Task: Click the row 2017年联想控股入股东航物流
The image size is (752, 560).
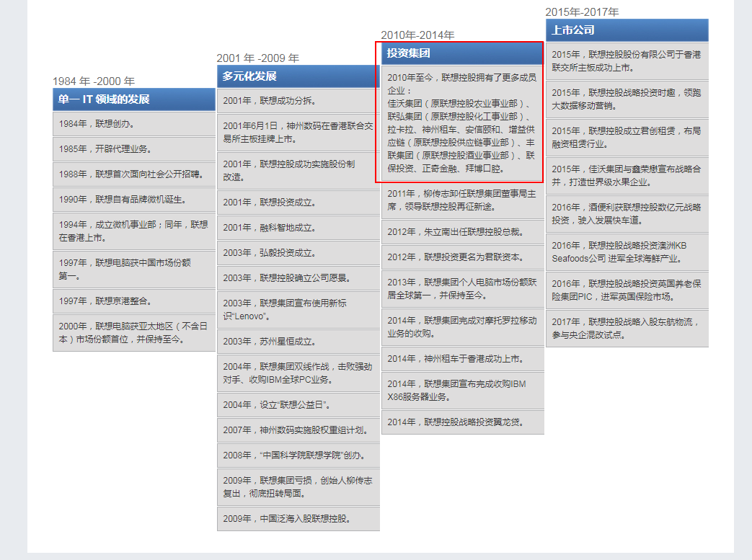Action: tap(627, 329)
